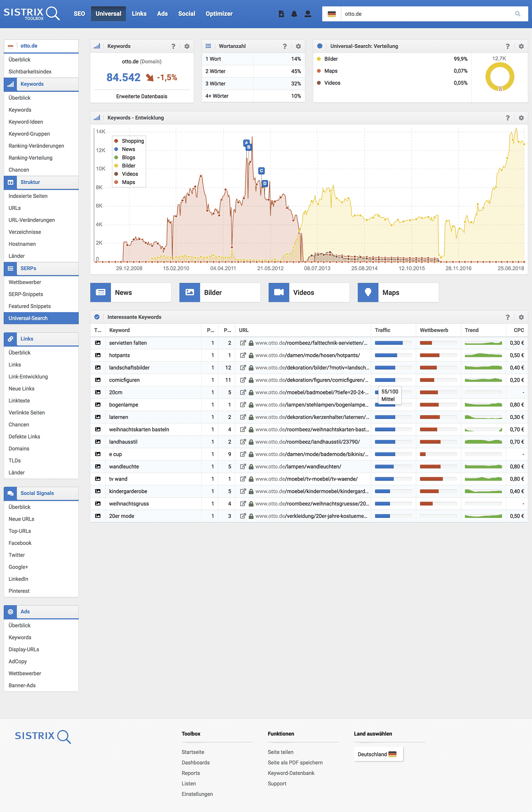Screen dimensions: 532x812
Task: Click the SISTRIX Toolbox logo
Action: (32, 13)
